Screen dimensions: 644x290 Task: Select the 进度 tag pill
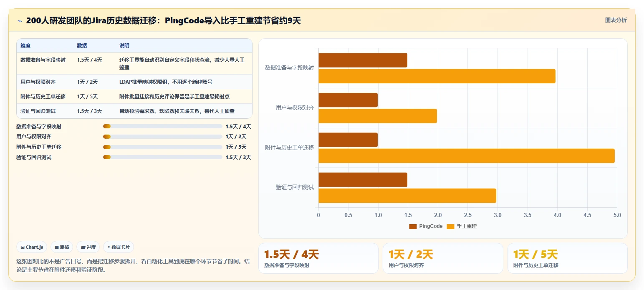[x=88, y=247]
